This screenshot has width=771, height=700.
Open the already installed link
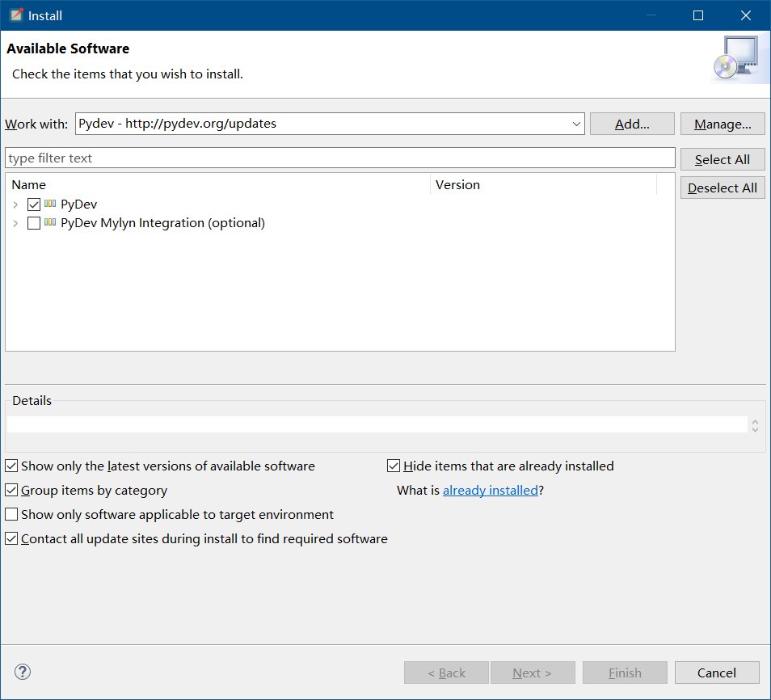tap(491, 490)
